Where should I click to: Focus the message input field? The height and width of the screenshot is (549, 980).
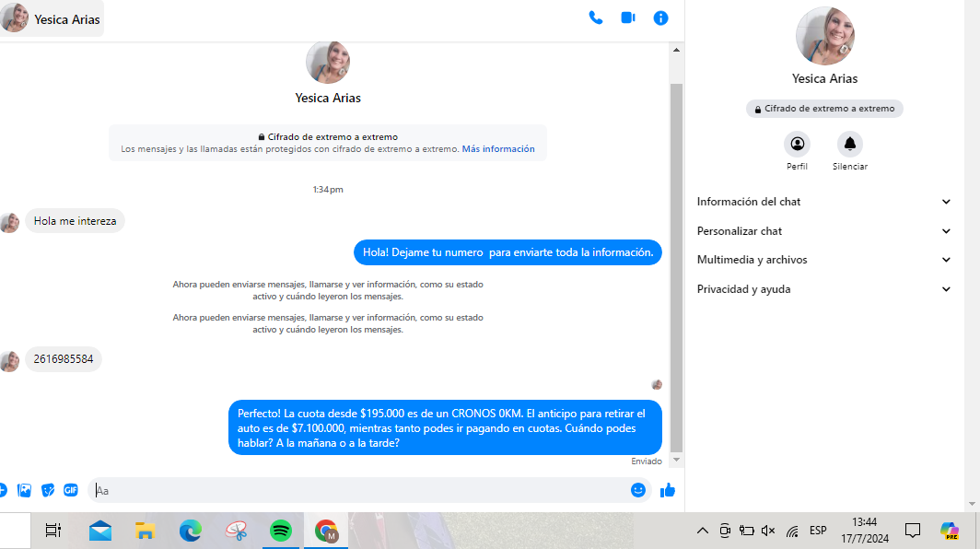[359, 490]
